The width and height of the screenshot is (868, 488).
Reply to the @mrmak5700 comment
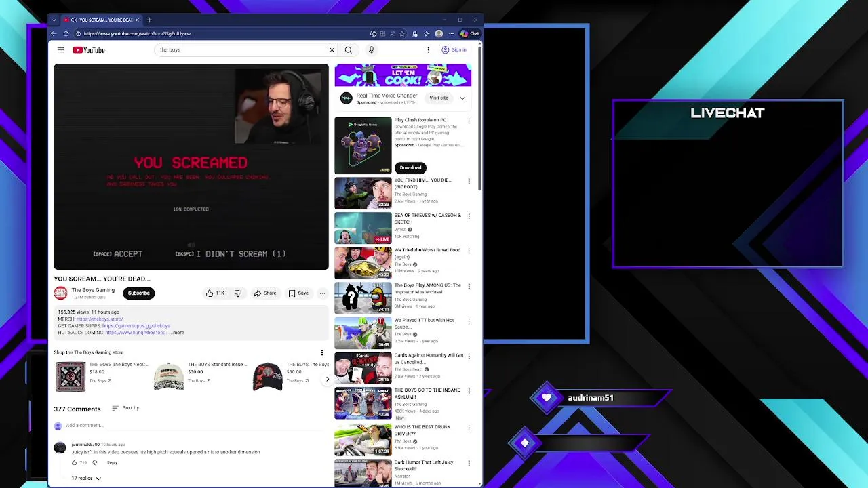pyautogui.click(x=112, y=462)
